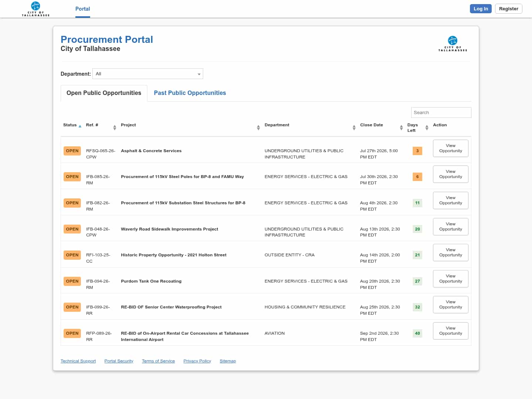The width and height of the screenshot is (532, 399).
Task: Sort by Department column arrows
Action: (x=354, y=127)
